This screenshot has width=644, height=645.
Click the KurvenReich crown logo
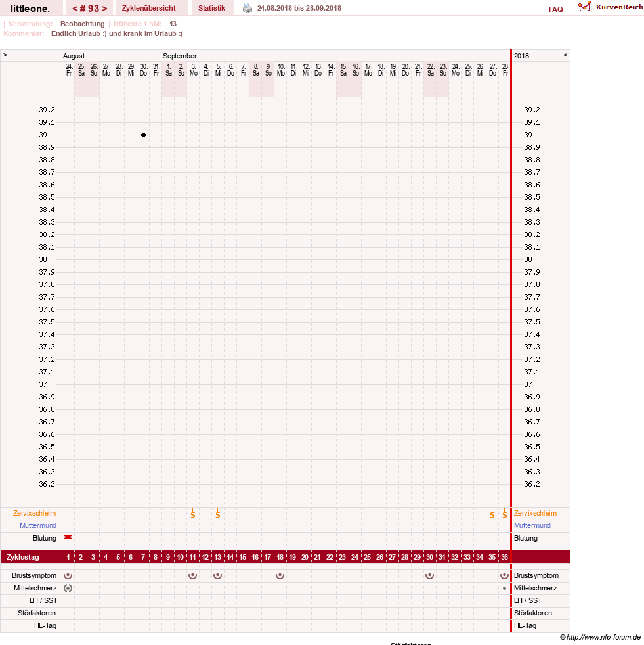[584, 7]
